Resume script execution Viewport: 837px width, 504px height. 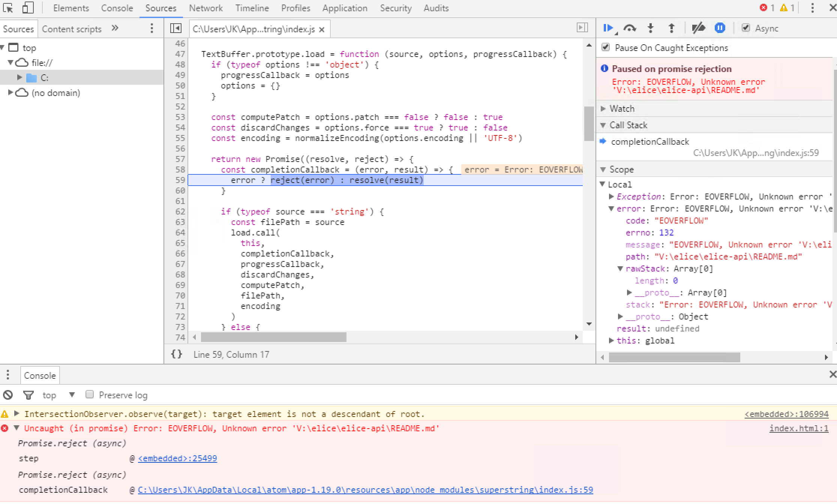[x=608, y=28]
